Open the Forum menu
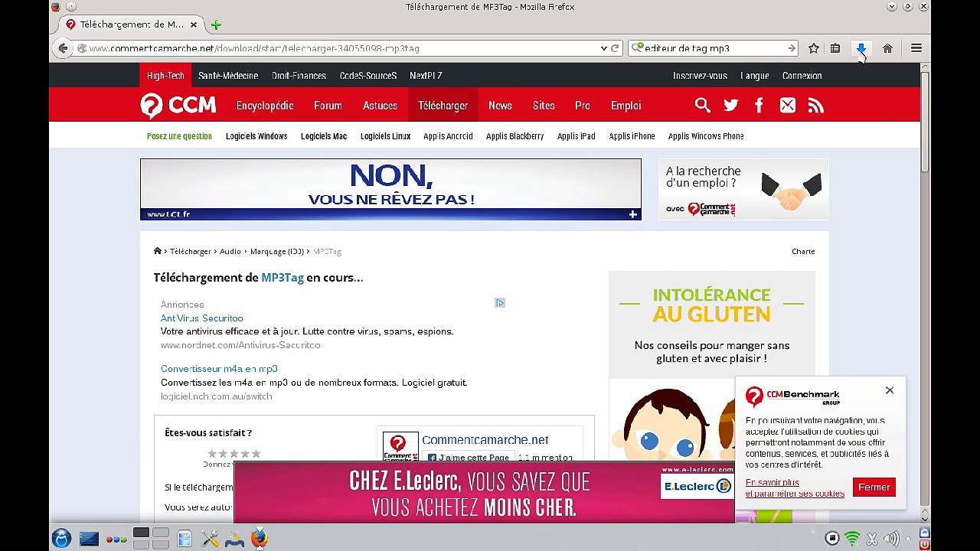Image resolution: width=980 pixels, height=551 pixels. [x=328, y=106]
